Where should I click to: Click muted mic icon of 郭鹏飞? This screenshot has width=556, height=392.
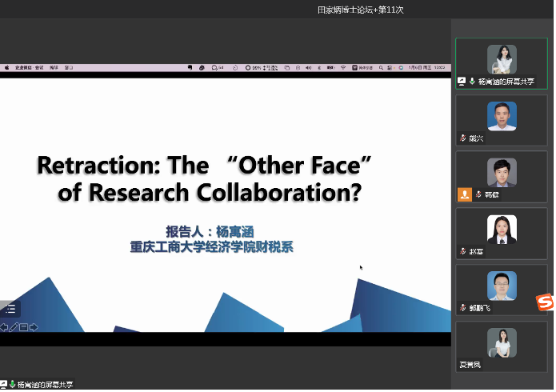[x=463, y=308]
